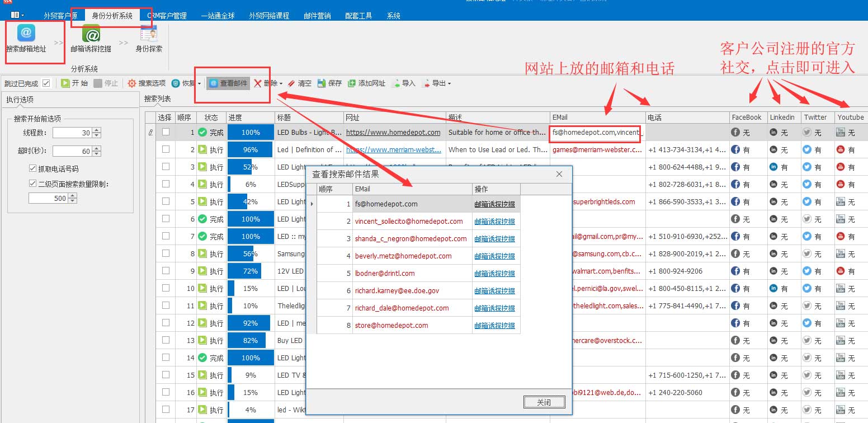Open the 邮箱诱探挖掘 tool icon
Screen dimensions: 868x423
[91, 34]
